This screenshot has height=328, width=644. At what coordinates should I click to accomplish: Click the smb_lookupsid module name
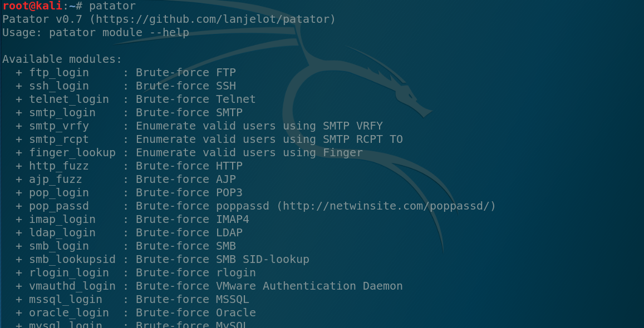click(72, 260)
